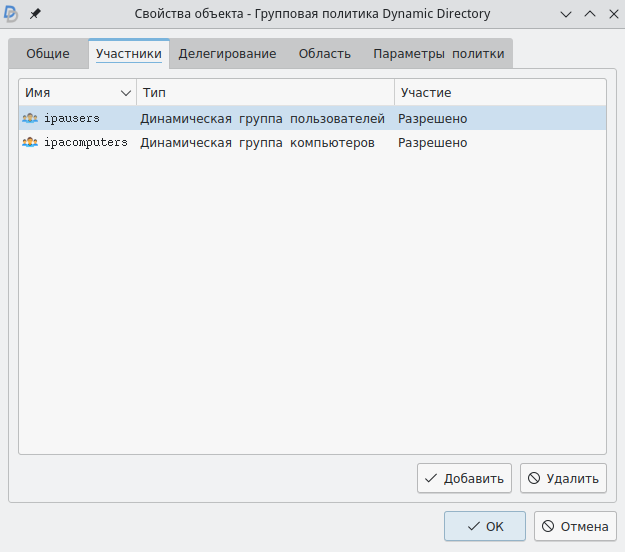This screenshot has width=625, height=552.
Task: Switch to the Параметры политики tab
Action: pyautogui.click(x=438, y=54)
